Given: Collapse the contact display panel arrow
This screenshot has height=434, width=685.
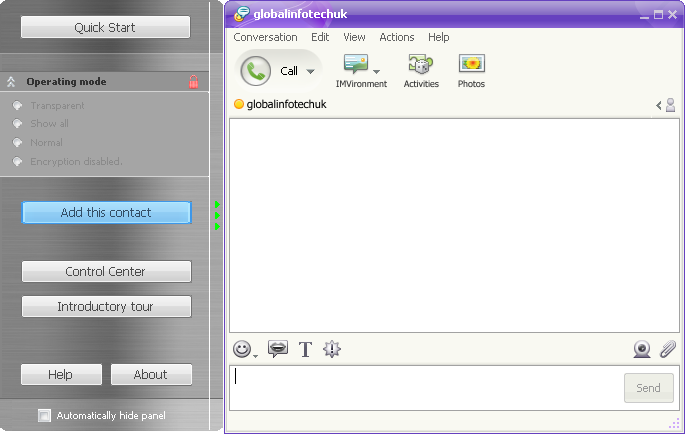Looking at the screenshot, I should [658, 105].
